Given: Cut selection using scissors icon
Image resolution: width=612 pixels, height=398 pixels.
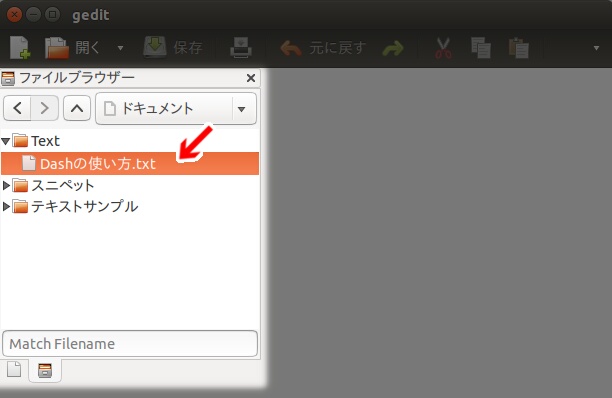Looking at the screenshot, I should pos(443,48).
